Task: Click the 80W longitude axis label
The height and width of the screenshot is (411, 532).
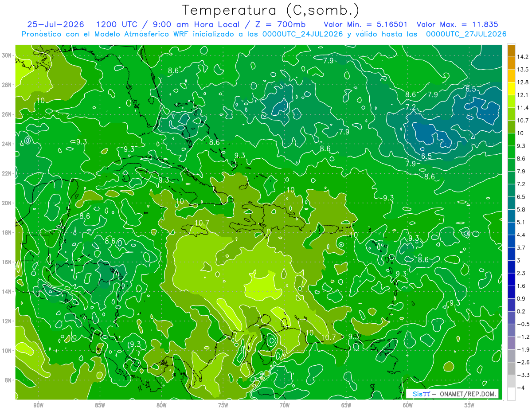Action: [161, 405]
